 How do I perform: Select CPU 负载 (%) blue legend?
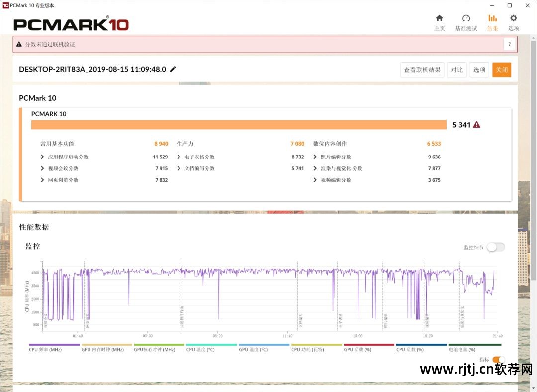coord(421,348)
